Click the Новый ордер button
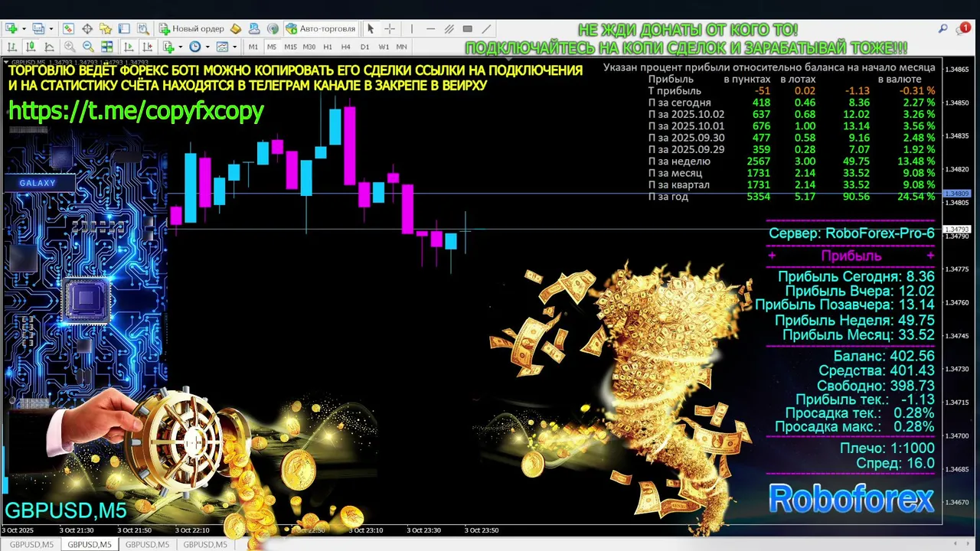Screen dimensions: 980x551 pyautogui.click(x=191, y=28)
